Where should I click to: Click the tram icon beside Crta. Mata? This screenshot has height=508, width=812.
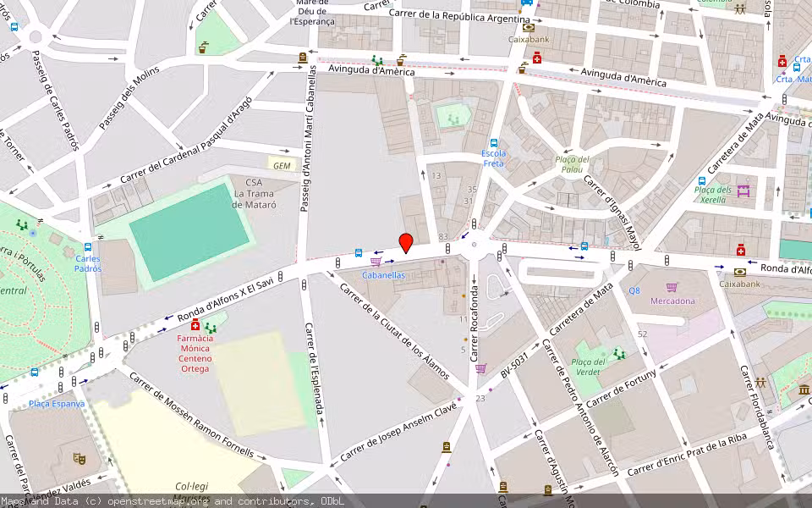tap(797, 68)
